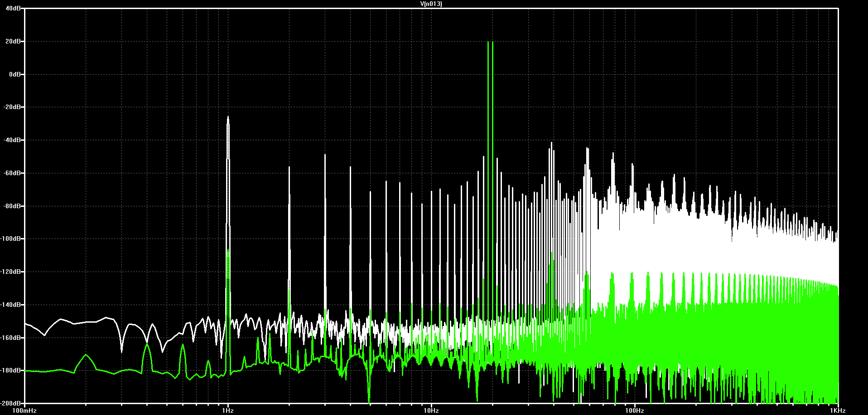Click the -60dB y-axis label
Screen dimensions: 868x415
pos(13,173)
